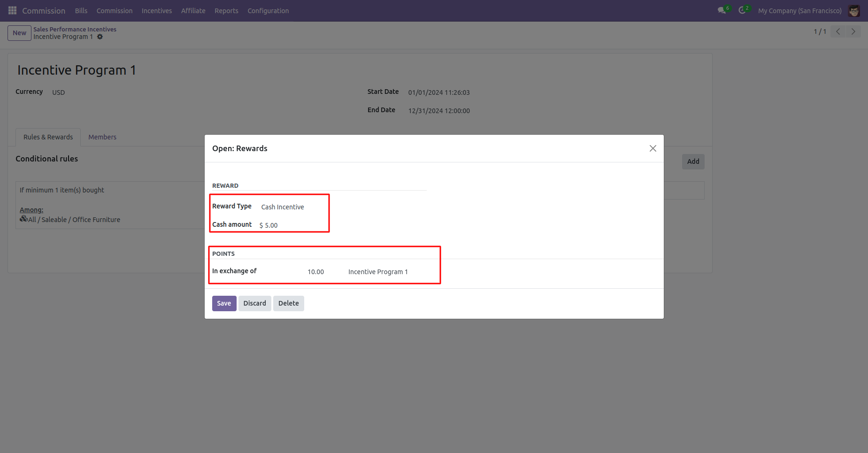The height and width of the screenshot is (453, 868).
Task: Click the Delete button in the dialog
Action: (x=288, y=303)
